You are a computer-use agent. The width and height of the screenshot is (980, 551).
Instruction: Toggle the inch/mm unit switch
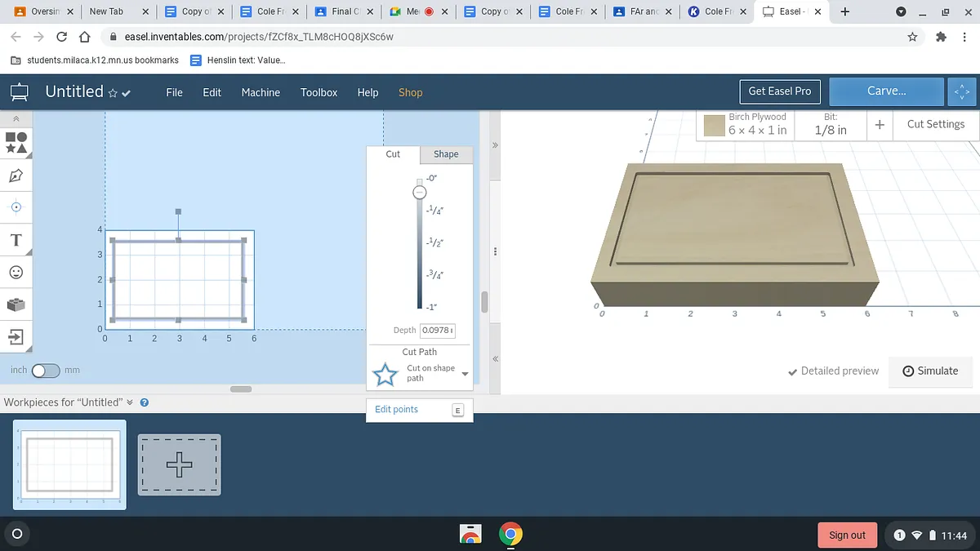tap(46, 371)
